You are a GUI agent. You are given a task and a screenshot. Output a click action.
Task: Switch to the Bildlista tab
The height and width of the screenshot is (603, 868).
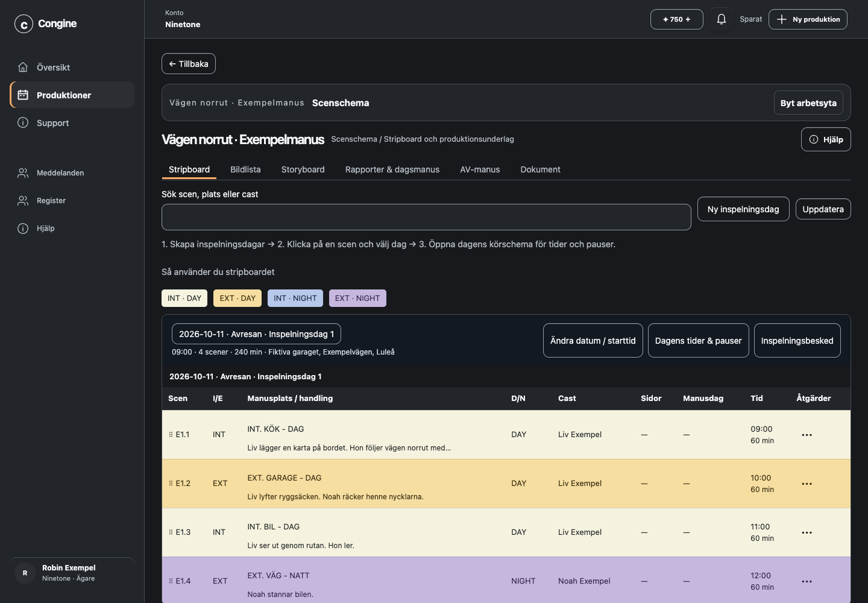[x=245, y=169]
